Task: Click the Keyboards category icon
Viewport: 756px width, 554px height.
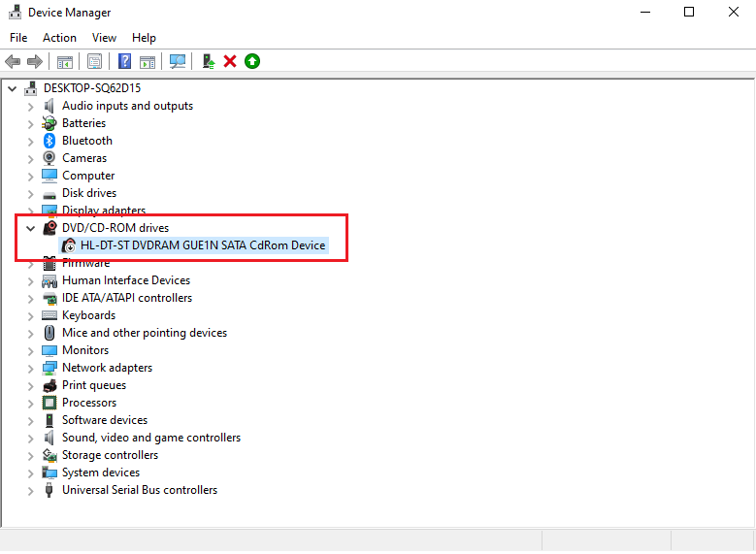Action: coord(49,315)
